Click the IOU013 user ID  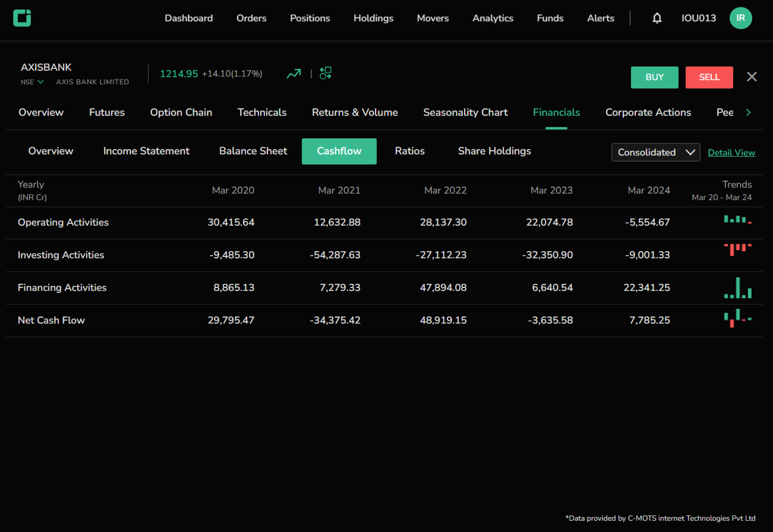coord(698,18)
